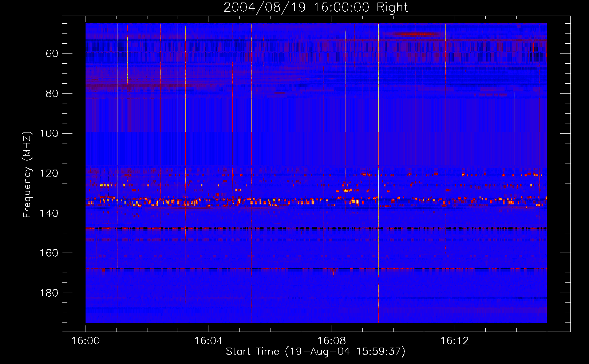Select the 100 frequency tick label
Screen dimensions: 589x364
click(x=49, y=134)
